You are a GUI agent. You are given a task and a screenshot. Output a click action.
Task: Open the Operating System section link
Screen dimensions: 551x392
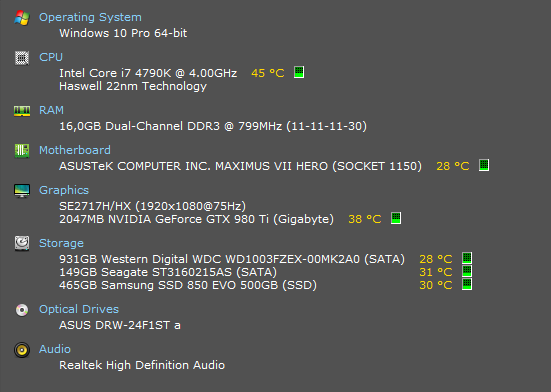90,17
